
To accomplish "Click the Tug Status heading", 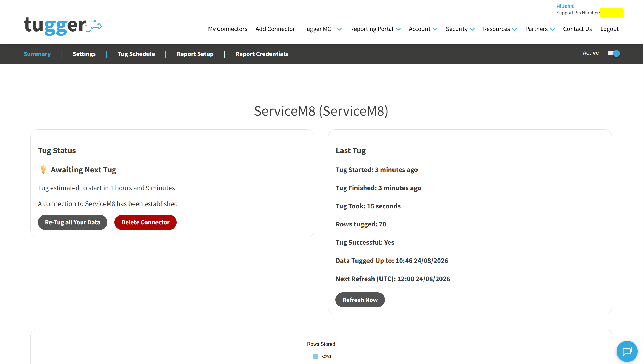I will 57,151.
